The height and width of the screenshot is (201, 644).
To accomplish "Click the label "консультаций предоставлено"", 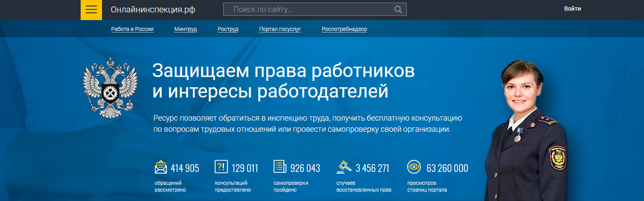I will (x=233, y=186).
